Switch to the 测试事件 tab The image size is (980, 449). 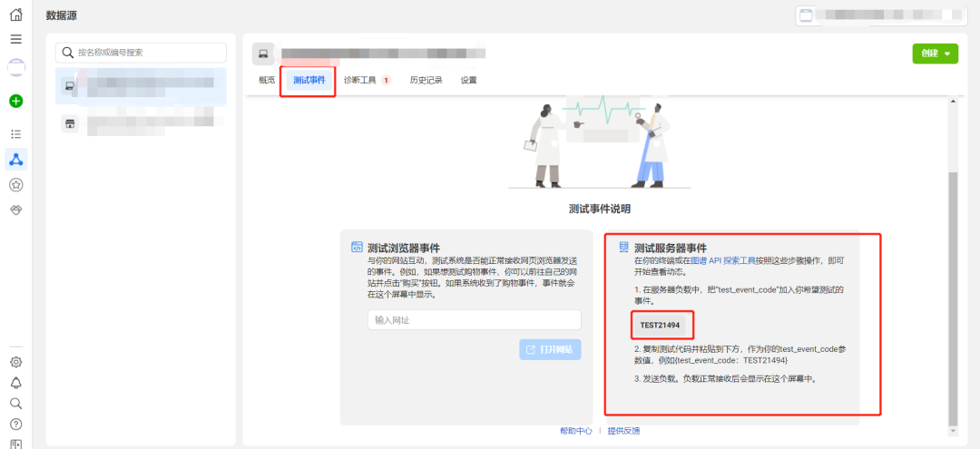point(309,81)
